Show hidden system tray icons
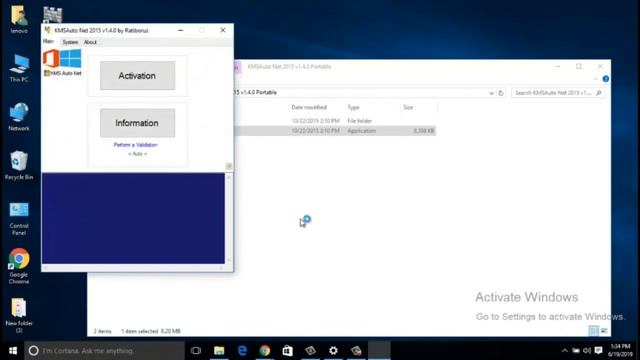 [x=564, y=351]
